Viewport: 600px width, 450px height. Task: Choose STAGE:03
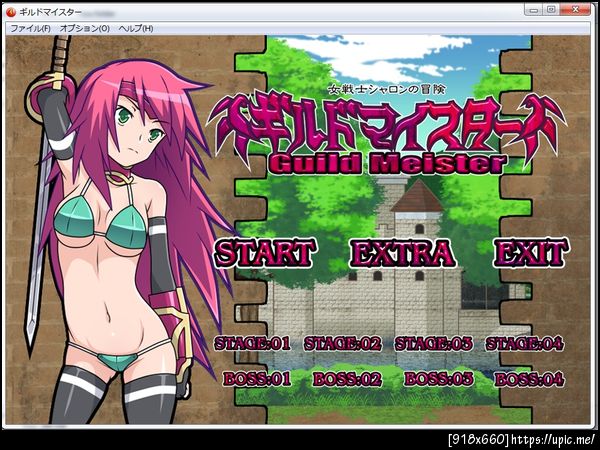tap(434, 344)
